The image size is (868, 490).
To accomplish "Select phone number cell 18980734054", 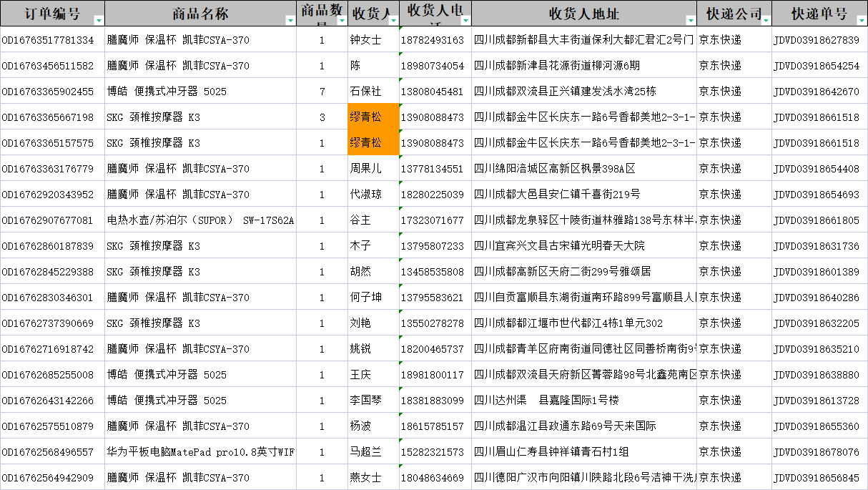I will coord(435,65).
